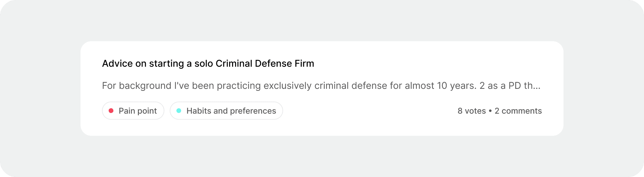Expand the truncated text at the ellipsis
This screenshot has height=177, width=644.
click(536, 86)
